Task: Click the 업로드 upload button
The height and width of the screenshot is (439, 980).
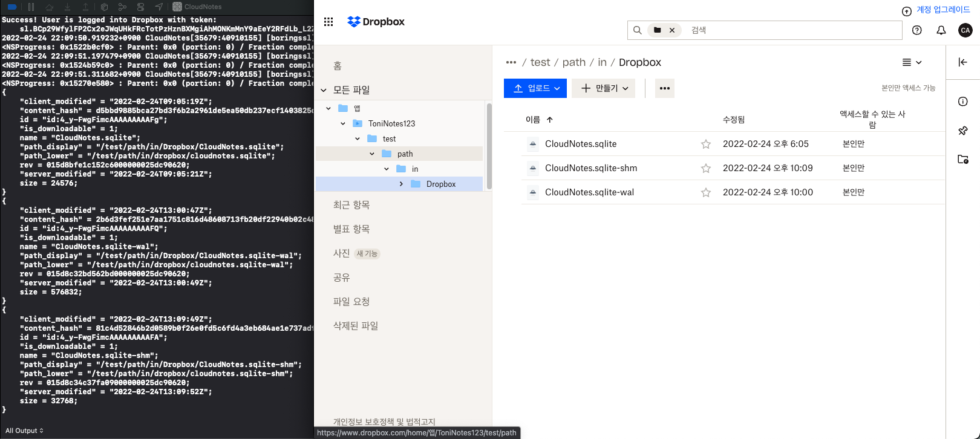Action: click(x=535, y=88)
